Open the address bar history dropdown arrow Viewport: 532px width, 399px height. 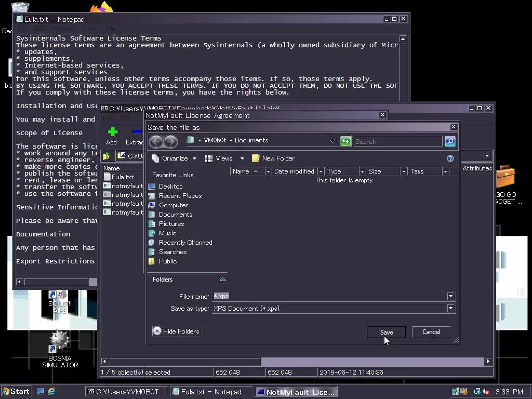pyautogui.click(x=332, y=141)
